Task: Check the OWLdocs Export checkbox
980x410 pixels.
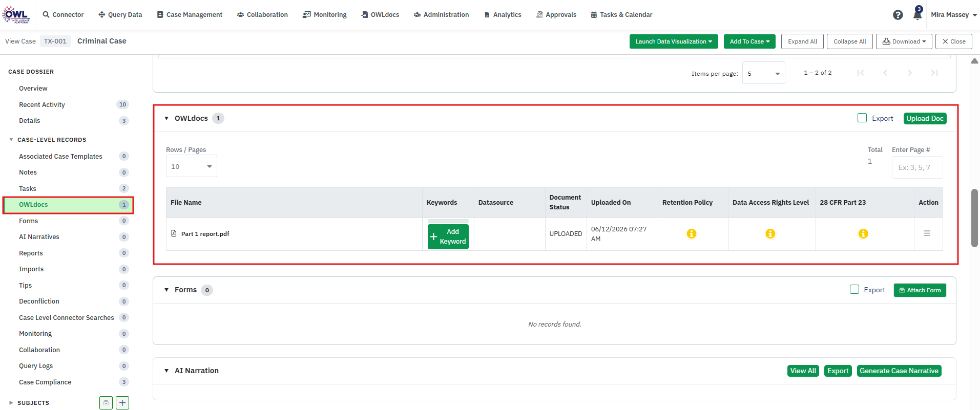Action: click(862, 118)
